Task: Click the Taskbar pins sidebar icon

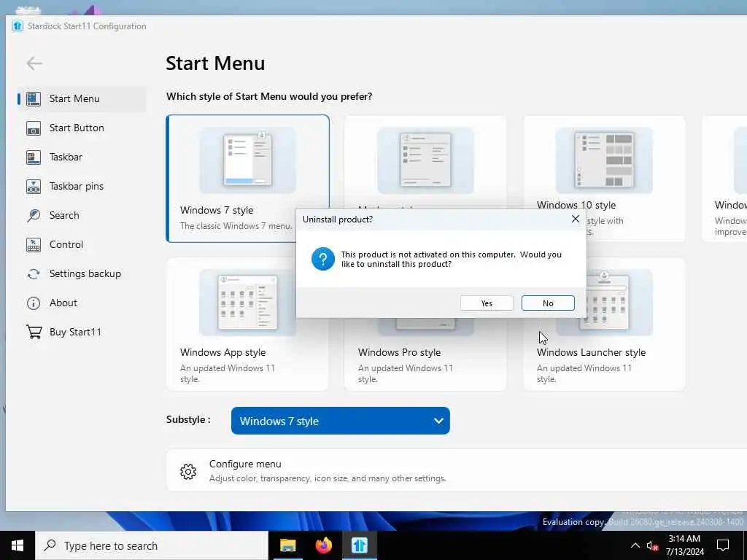Action: pyautogui.click(x=34, y=186)
